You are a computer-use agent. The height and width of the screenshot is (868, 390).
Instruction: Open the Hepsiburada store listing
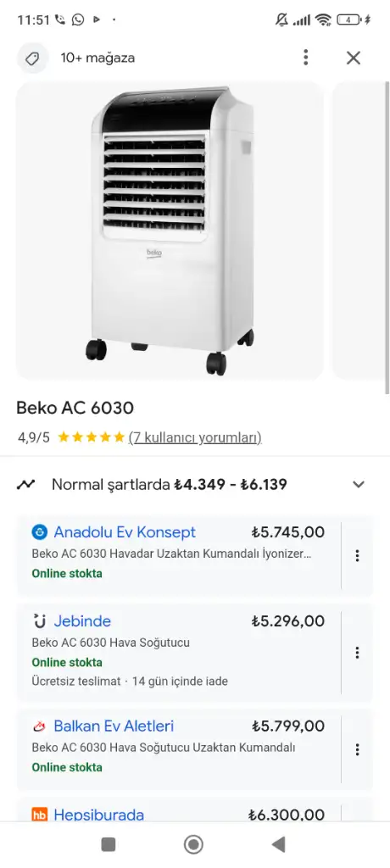pyautogui.click(x=98, y=815)
